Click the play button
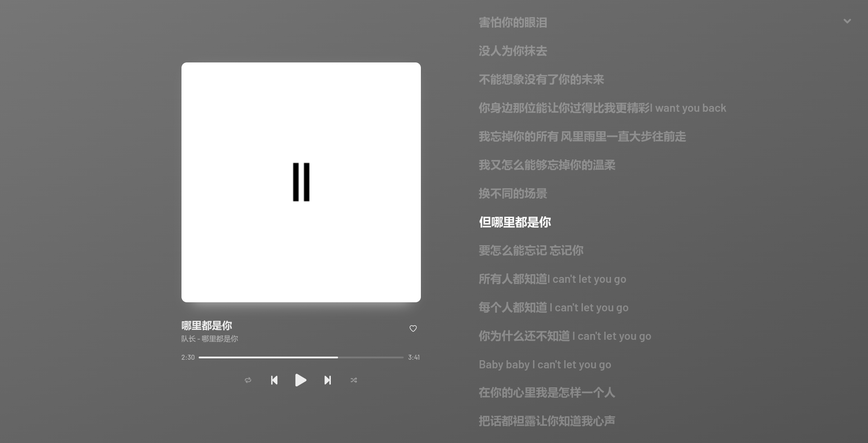868x443 pixels. [x=300, y=380]
